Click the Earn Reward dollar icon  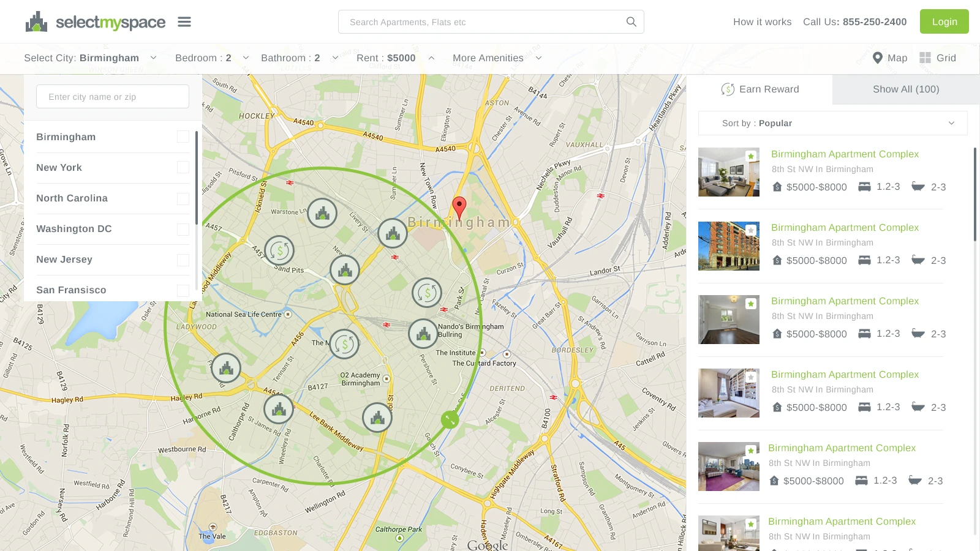728,89
